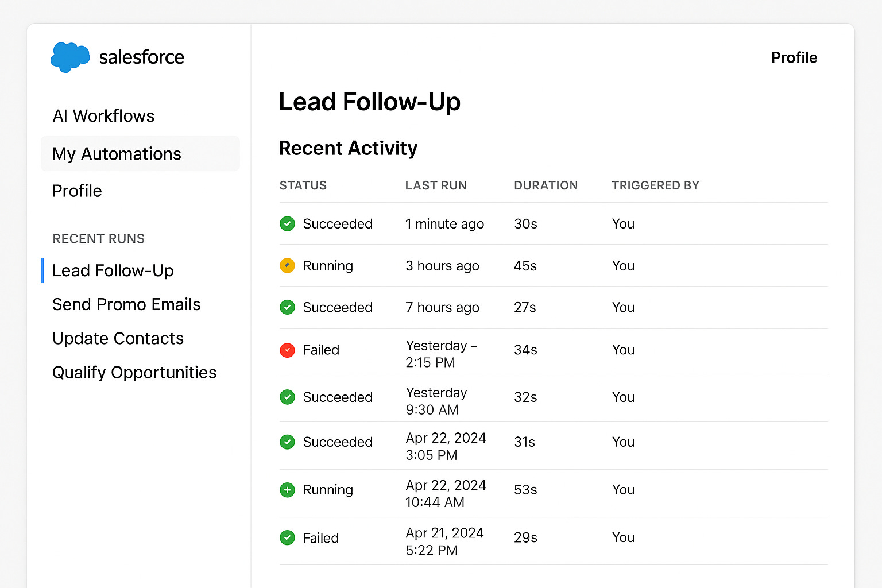Click the green plus icon on Apr 22 Running row

coord(287,490)
